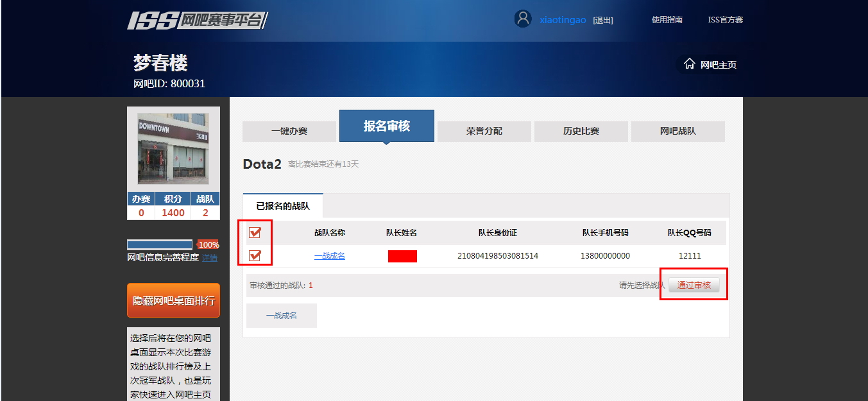The height and width of the screenshot is (401, 868).
Task: Click the xiaotingao username link
Action: coord(563,20)
